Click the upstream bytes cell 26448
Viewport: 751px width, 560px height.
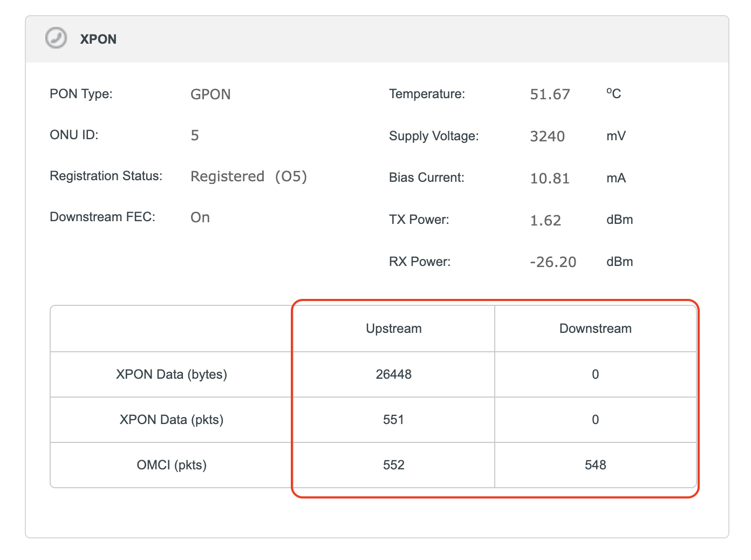[x=394, y=374]
